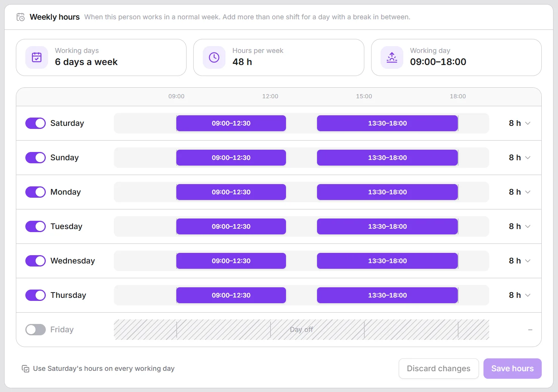The height and width of the screenshot is (392, 558).
Task: Select Sunday's 09:00–12:30 shift
Action: [231, 158]
